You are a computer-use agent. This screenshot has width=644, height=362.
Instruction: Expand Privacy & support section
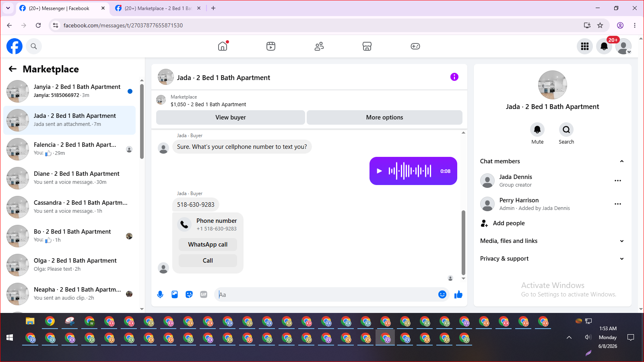[x=552, y=259]
